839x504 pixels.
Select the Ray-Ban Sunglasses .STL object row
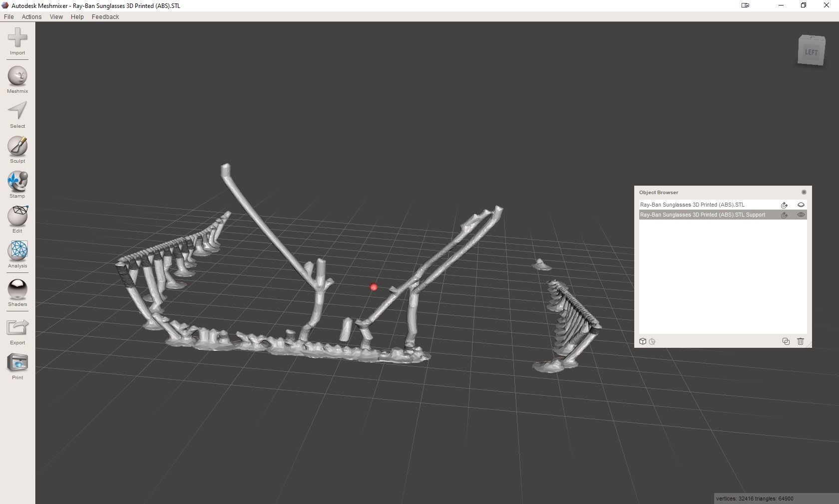[x=723, y=205]
